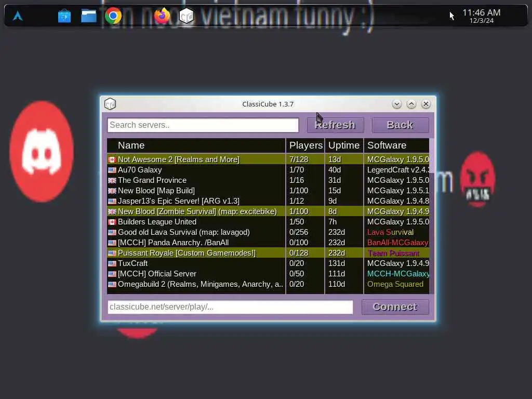Refresh the server list
The width and height of the screenshot is (532, 399).
pos(335,125)
